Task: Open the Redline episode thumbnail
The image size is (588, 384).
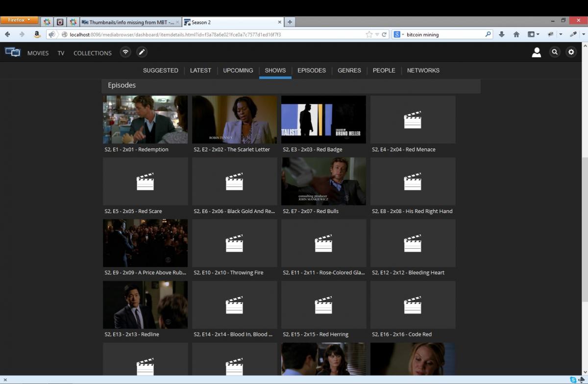Action: [145, 305]
